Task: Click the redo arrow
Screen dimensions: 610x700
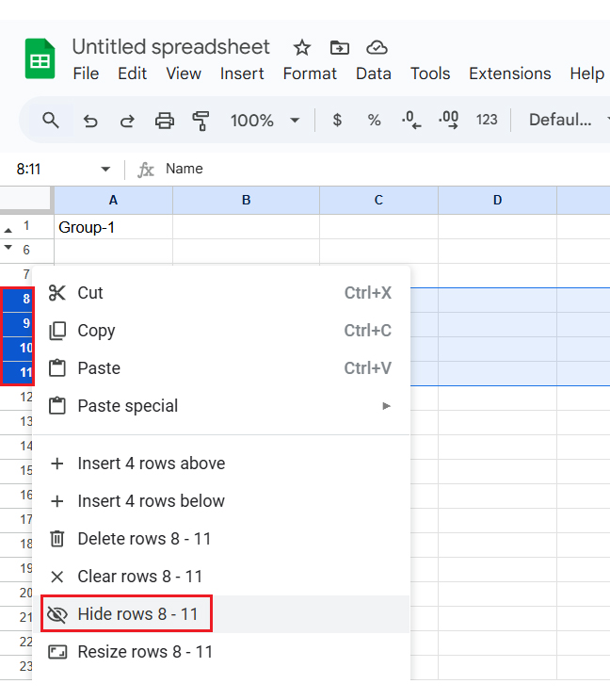Action: 127,121
